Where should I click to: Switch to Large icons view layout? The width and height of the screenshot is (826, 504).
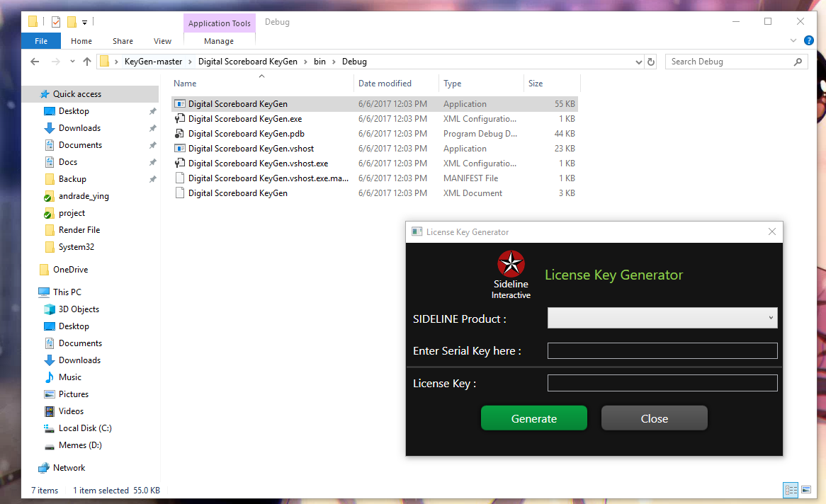pyautogui.click(x=806, y=490)
